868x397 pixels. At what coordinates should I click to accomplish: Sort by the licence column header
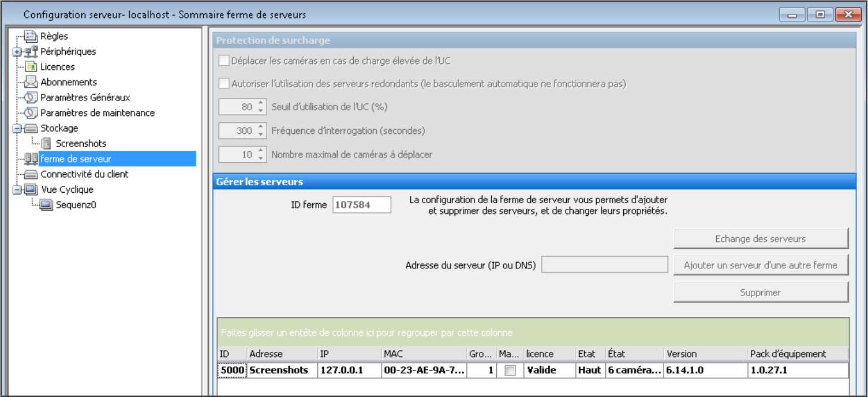(x=549, y=354)
